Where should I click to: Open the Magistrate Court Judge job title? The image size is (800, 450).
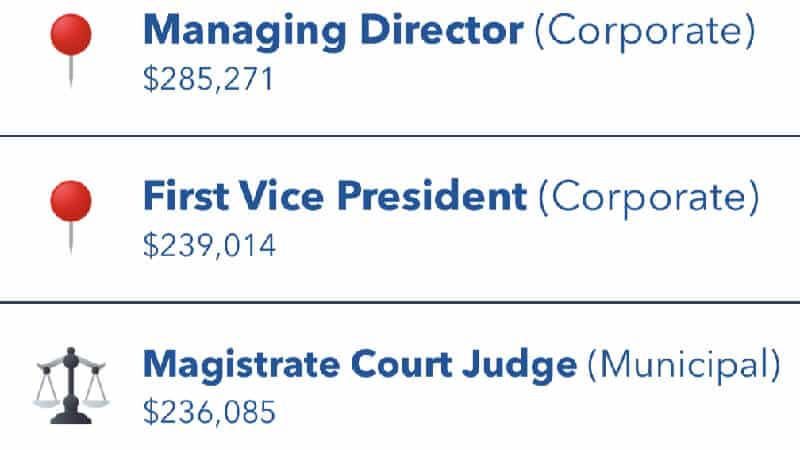tap(360, 364)
